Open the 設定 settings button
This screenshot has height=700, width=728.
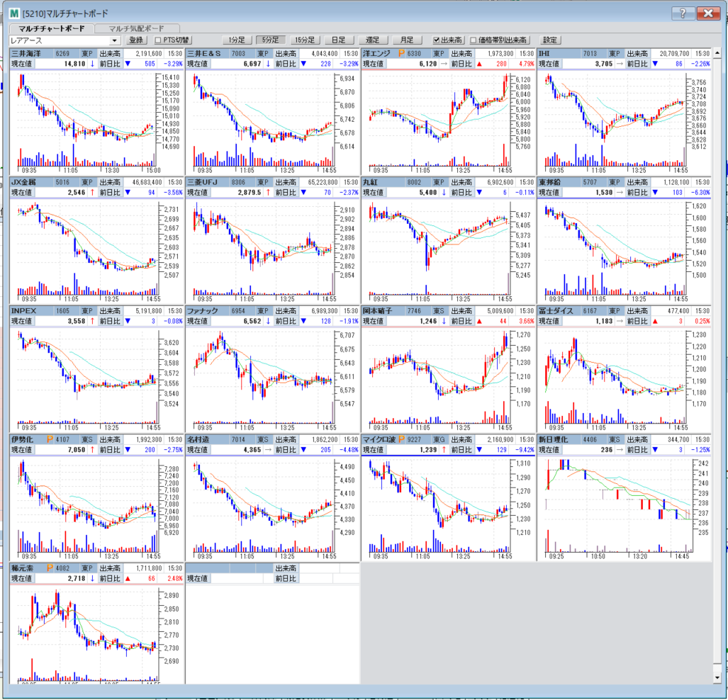(550, 40)
